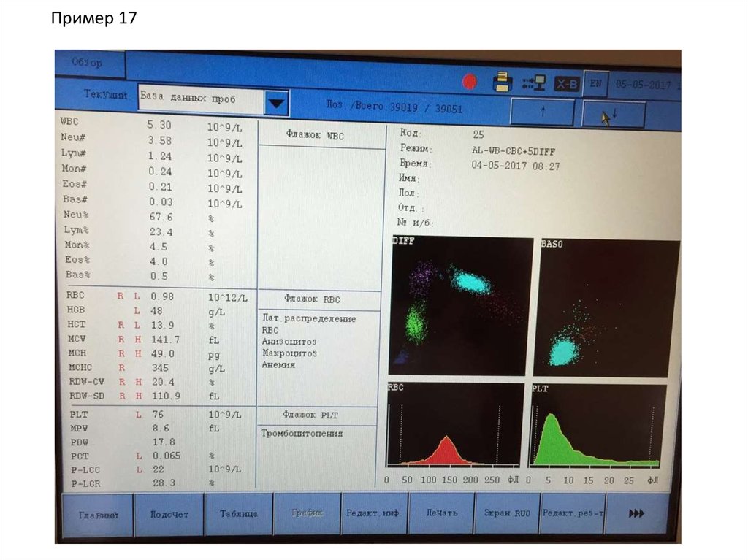Switch to the Обзор tab

click(x=88, y=64)
